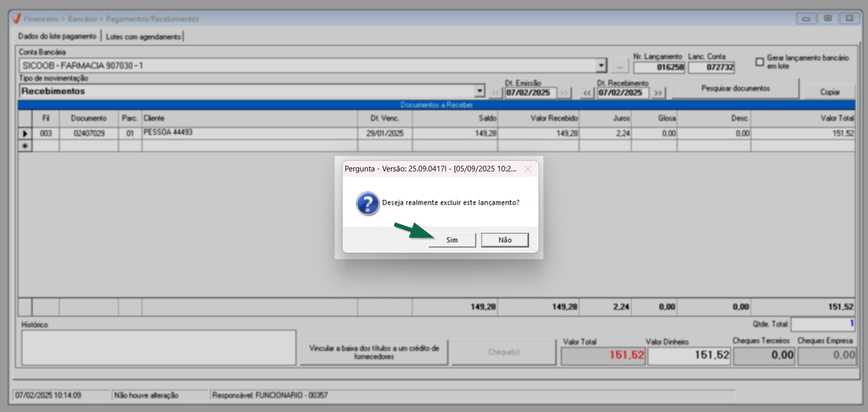The width and height of the screenshot is (868, 412).
Task: Expand the Conta Bancária dropdown
Action: point(601,66)
